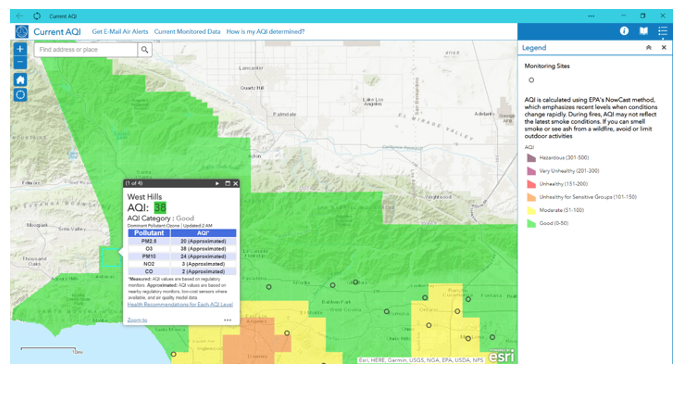Toggle the legend list icon

663,31
